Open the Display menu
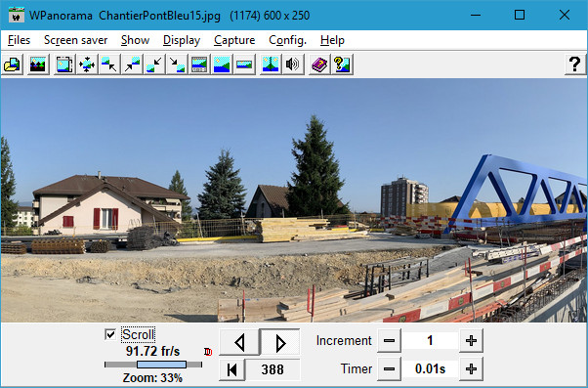The image size is (588, 388). [182, 40]
